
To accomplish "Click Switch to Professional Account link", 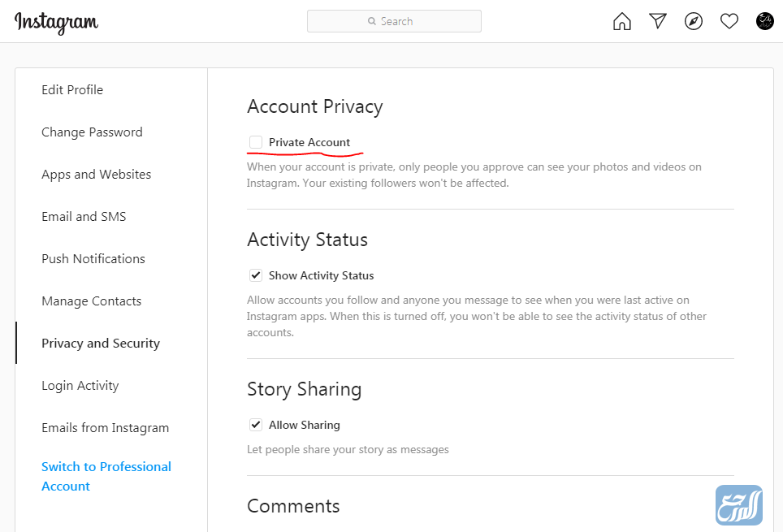I will click(x=106, y=476).
